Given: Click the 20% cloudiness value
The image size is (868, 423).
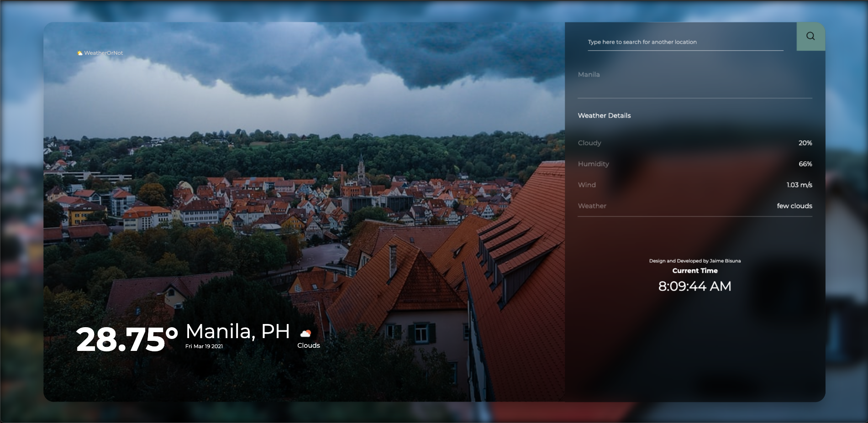Looking at the screenshot, I should point(805,143).
